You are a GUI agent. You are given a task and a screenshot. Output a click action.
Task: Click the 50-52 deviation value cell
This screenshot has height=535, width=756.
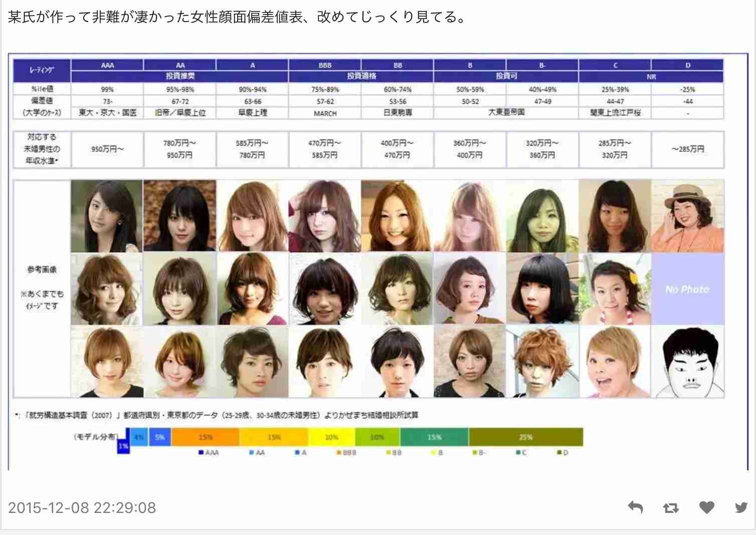[x=470, y=101]
